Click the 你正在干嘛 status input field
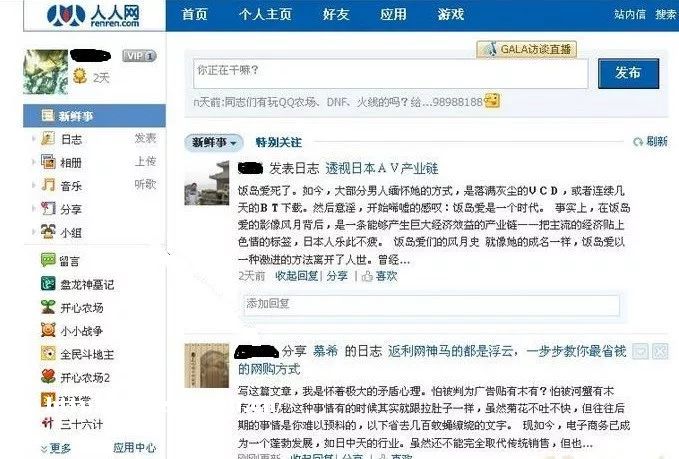The width and height of the screenshot is (679, 459). tap(391, 74)
